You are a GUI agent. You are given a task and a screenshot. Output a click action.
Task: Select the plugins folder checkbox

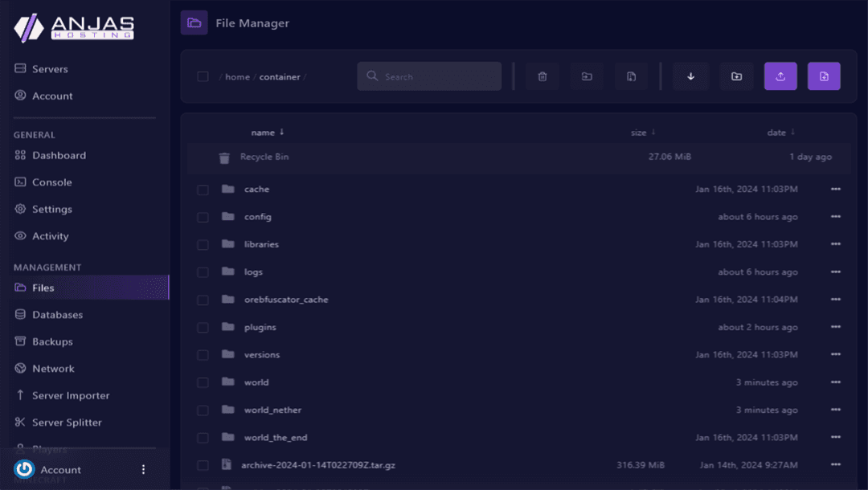(x=203, y=328)
